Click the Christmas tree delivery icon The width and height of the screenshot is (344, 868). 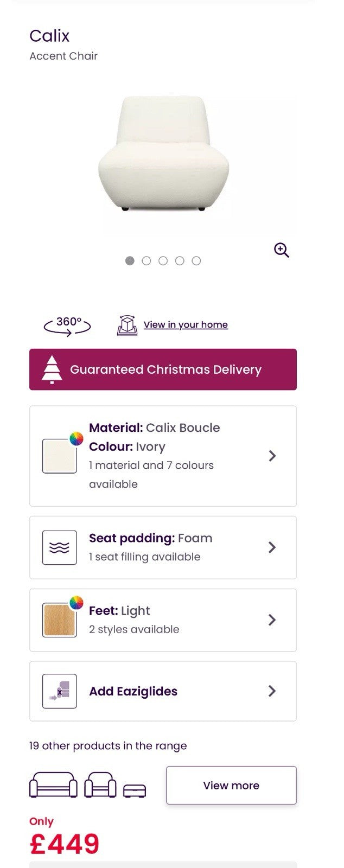[52, 369]
